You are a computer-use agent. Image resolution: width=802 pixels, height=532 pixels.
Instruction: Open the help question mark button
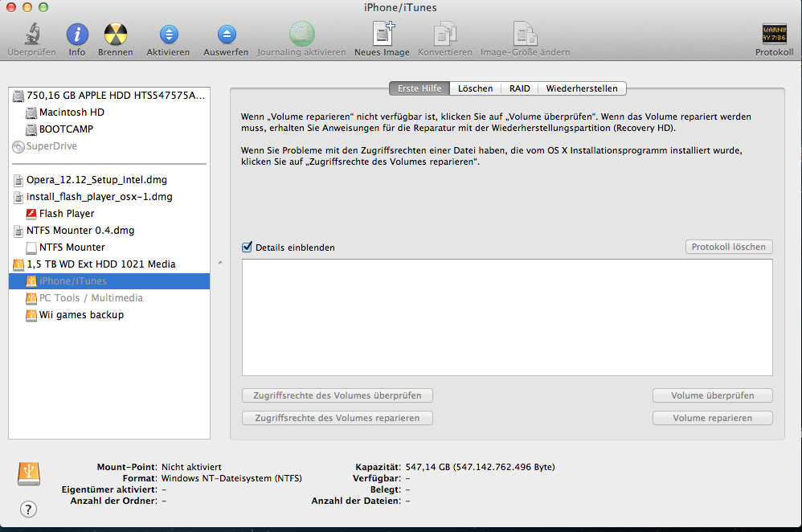pos(28,509)
